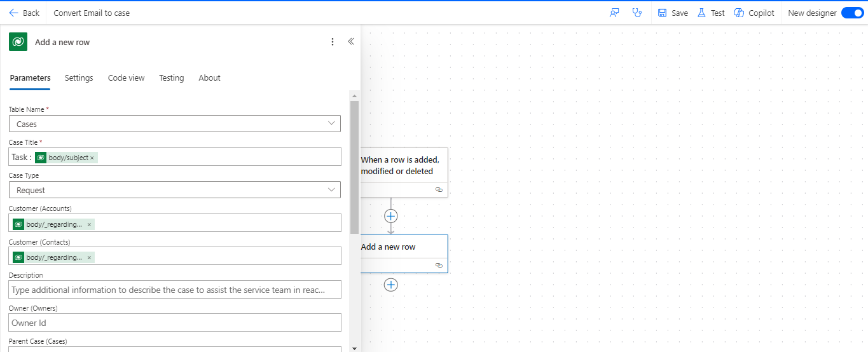Click the Dataverse icon in Customer (Contacts) token
Screen dimensions: 868x352
coord(18,257)
